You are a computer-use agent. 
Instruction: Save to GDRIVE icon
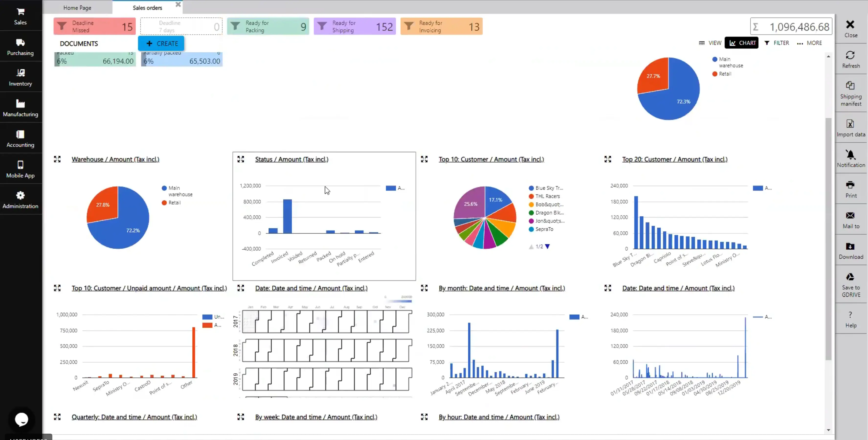pyautogui.click(x=850, y=277)
